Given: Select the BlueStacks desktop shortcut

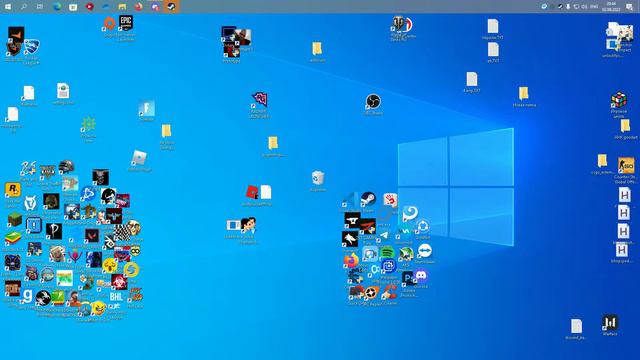Looking at the screenshot, I should click(x=13, y=238).
